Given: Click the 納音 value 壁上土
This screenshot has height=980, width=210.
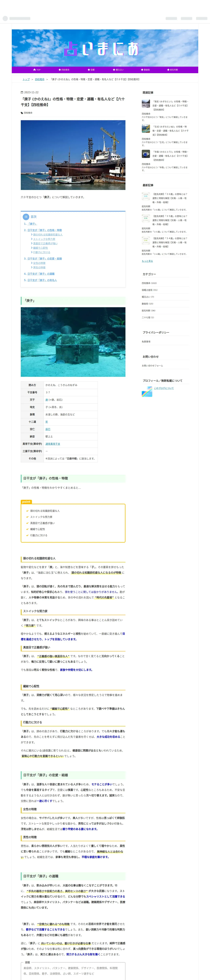Looking at the screenshot, I should [49, 437].
